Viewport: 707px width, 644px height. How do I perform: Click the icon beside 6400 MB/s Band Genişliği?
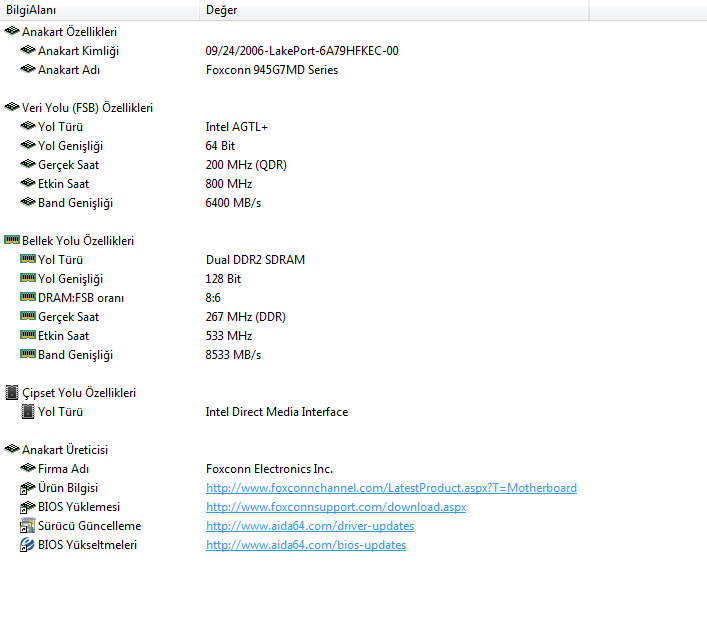click(28, 202)
